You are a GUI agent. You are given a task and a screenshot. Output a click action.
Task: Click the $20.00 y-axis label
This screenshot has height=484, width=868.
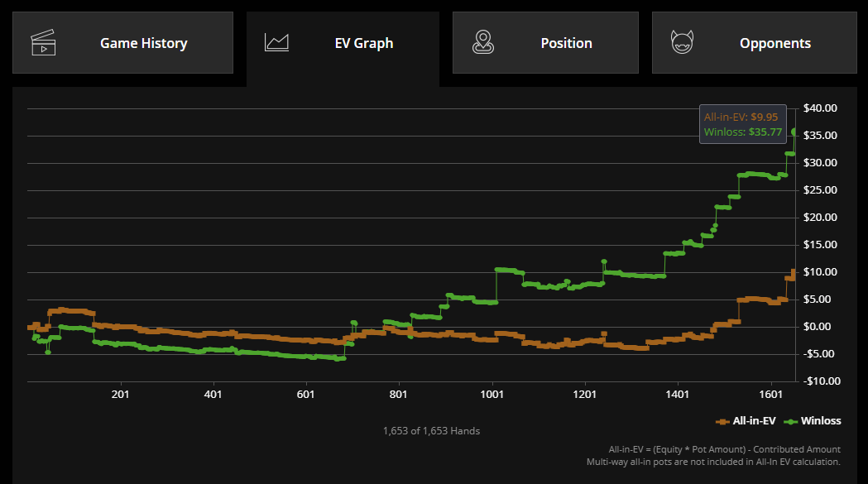coord(820,217)
